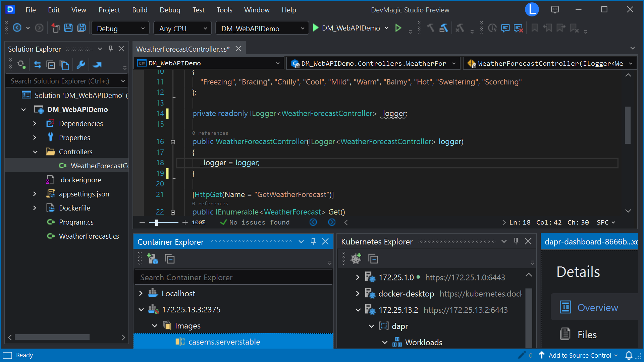This screenshot has height=362, width=644.
Task: Pin the Solution Explorer panel
Action: pos(111,49)
